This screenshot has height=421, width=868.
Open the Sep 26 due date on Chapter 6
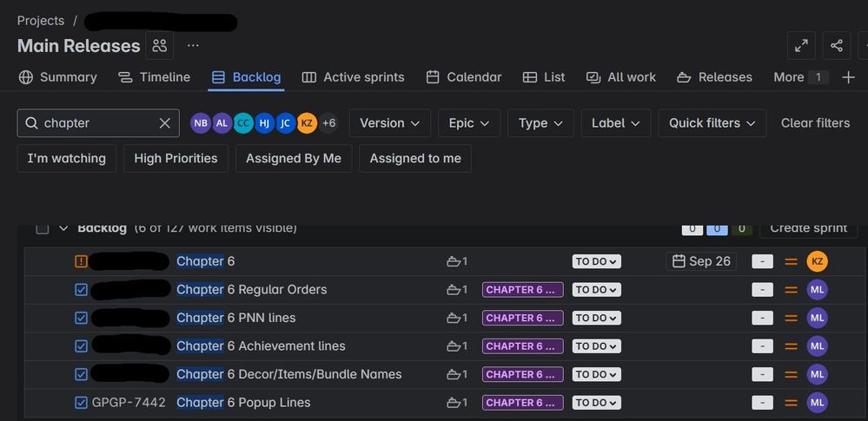coord(701,261)
